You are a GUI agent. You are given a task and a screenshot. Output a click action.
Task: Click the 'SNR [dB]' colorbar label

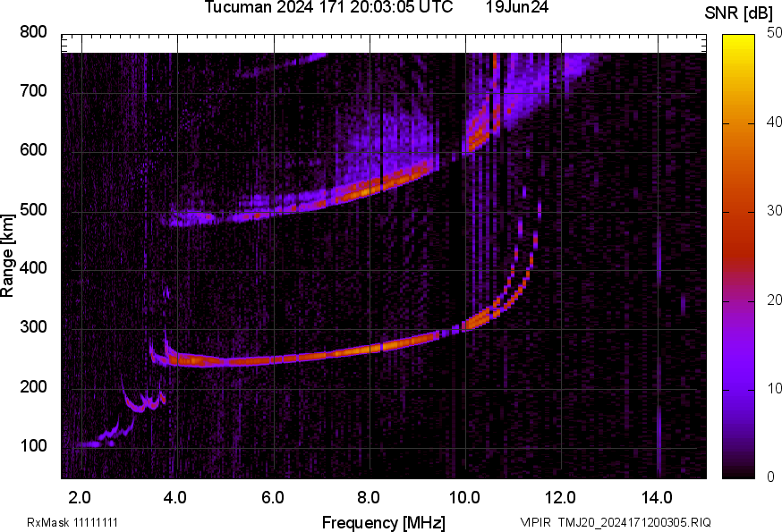(738, 13)
